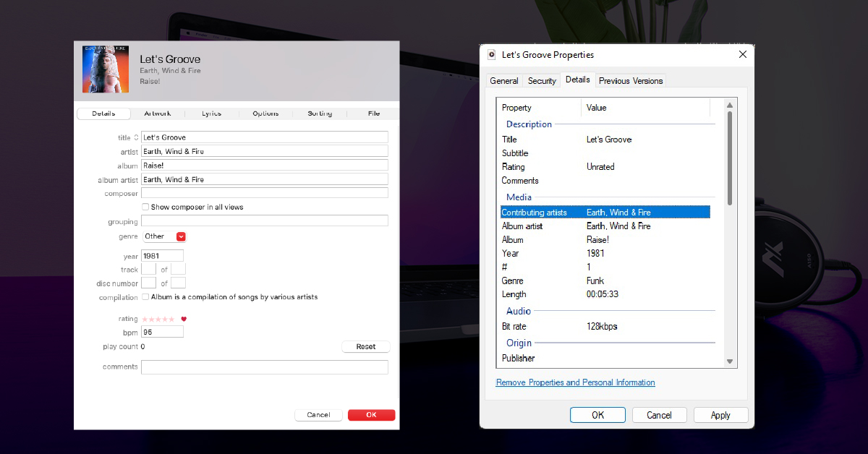Switch to the Artwork tab
868x454 pixels.
pos(157,113)
